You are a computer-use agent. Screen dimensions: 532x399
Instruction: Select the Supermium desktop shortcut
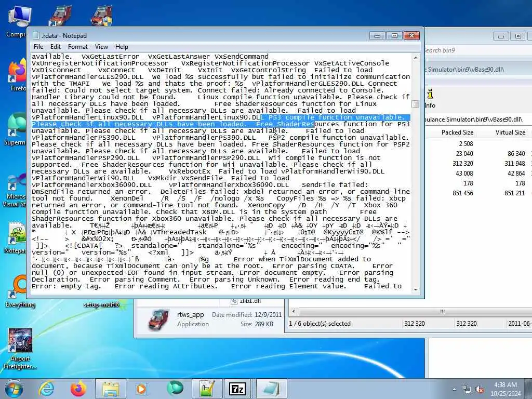tap(15, 129)
